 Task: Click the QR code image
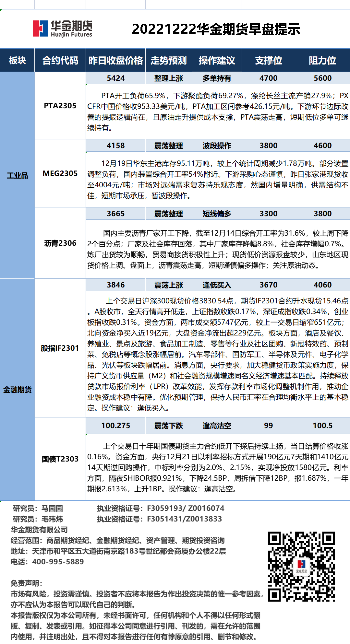(x=301, y=567)
